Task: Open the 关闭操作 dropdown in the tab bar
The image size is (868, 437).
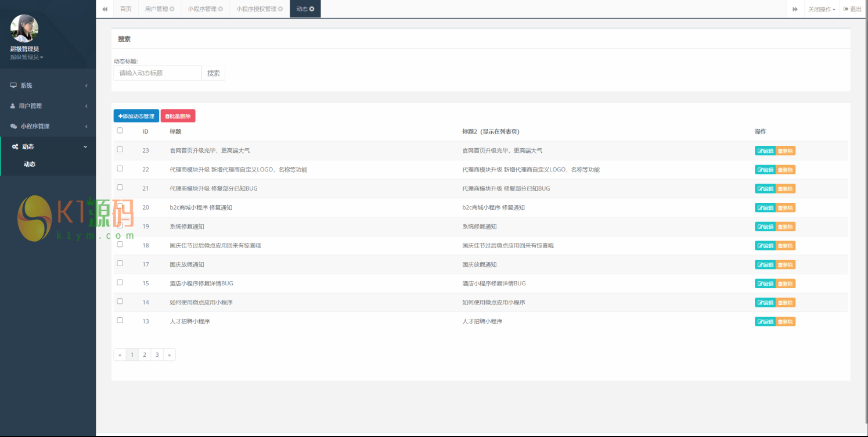Action: point(822,9)
